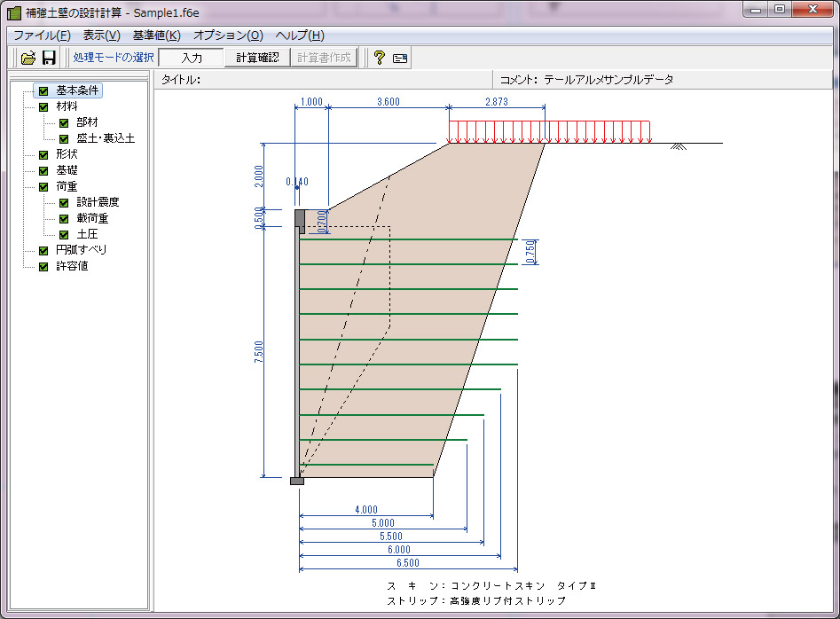Screen dimensions: 840x619
Task: Select the 許容値 tree item
Action: 73,266
